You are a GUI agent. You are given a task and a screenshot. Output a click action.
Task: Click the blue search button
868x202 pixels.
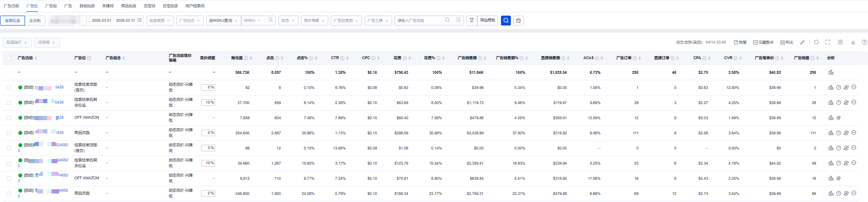[506, 20]
